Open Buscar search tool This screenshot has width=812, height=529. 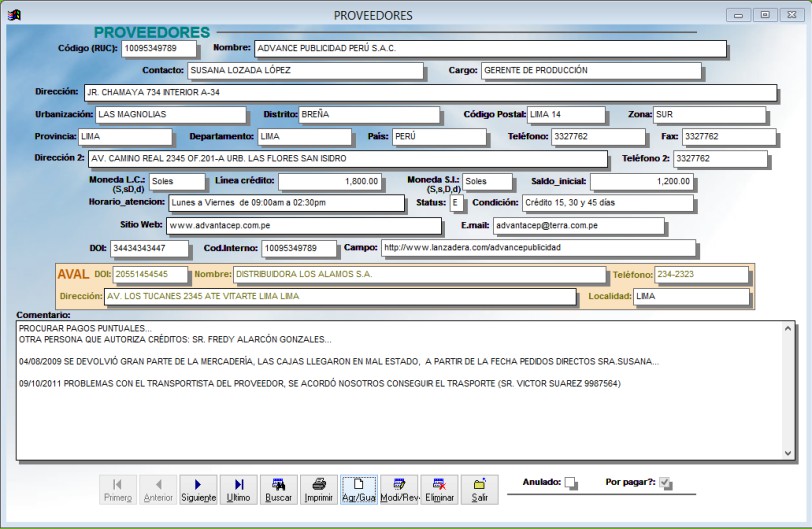[x=279, y=490]
